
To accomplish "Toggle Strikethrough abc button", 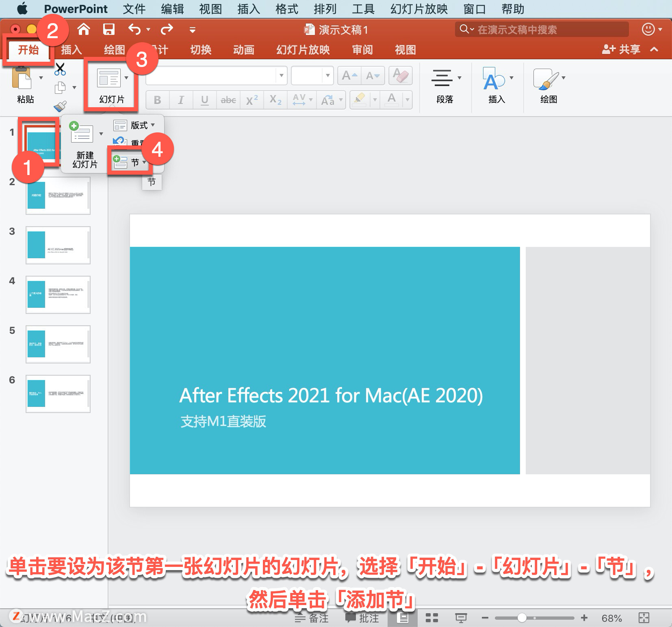I will 228,100.
